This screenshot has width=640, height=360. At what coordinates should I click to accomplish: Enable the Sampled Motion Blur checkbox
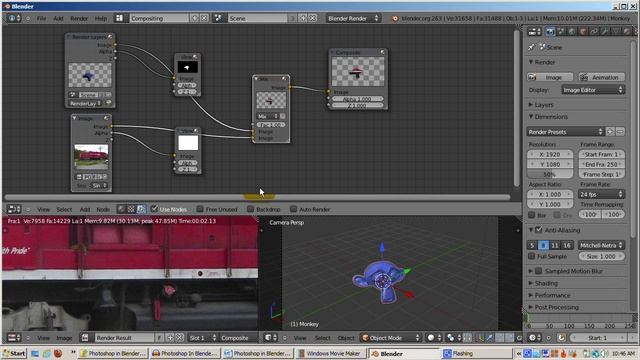pos(539,271)
